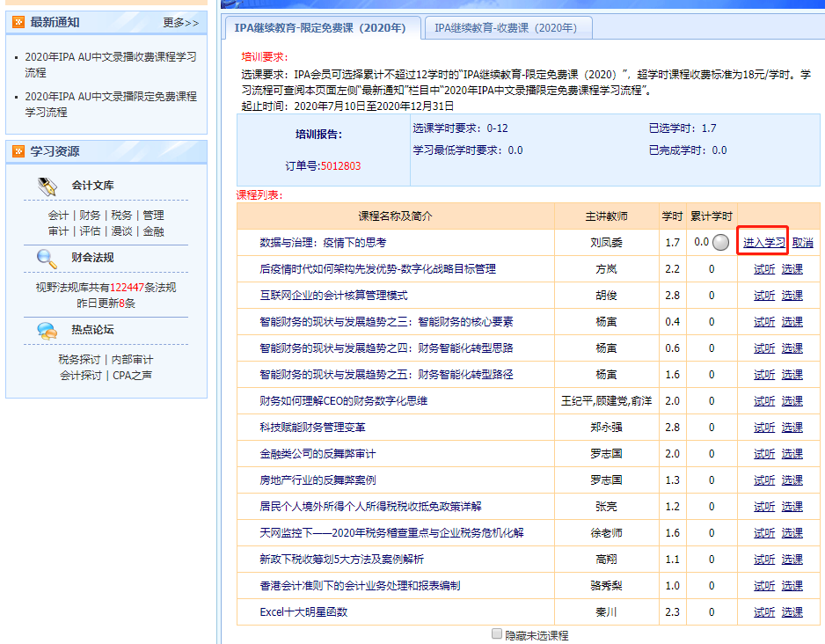Click 选课 for 天网监控下 course

coord(792,533)
